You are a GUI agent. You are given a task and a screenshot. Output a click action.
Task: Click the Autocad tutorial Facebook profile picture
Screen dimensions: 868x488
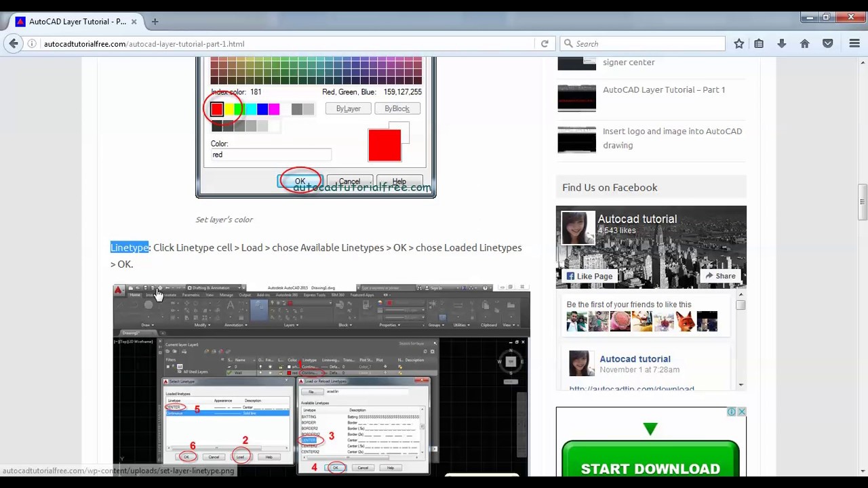point(577,228)
